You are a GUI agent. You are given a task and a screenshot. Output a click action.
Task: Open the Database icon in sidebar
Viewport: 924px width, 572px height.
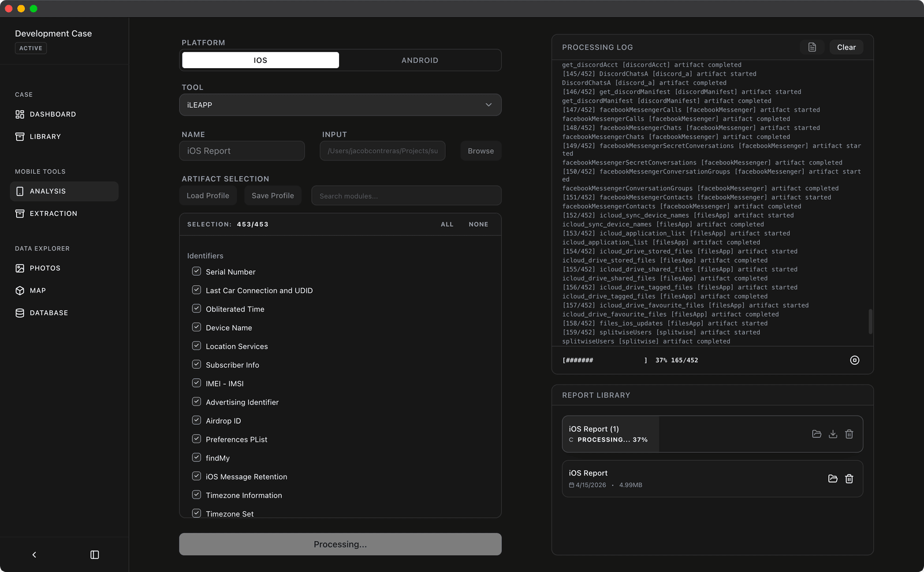[20, 313]
